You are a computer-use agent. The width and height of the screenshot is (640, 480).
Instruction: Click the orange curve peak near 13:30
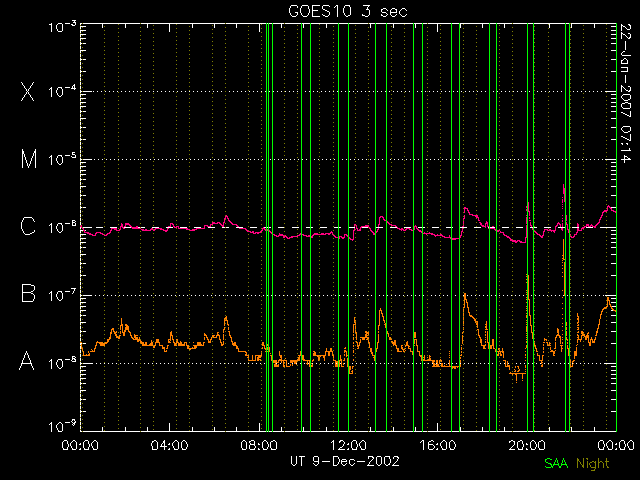(x=380, y=312)
